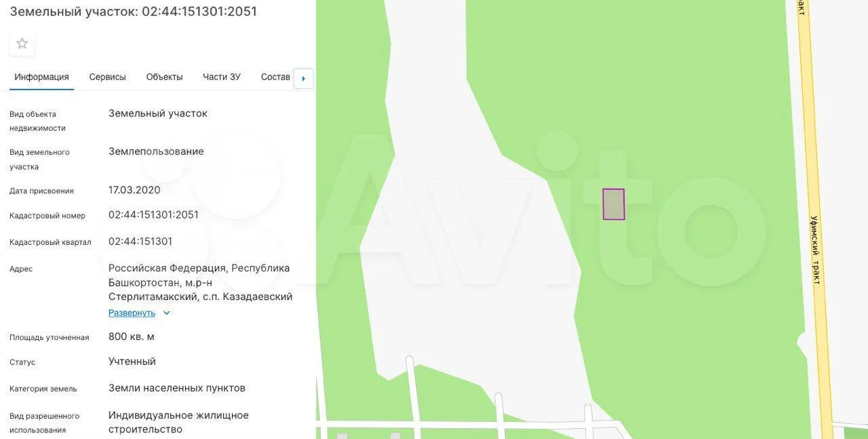Image resolution: width=868 pixels, height=439 pixels.
Task: Switch to the Сервисы tab
Action: (107, 77)
